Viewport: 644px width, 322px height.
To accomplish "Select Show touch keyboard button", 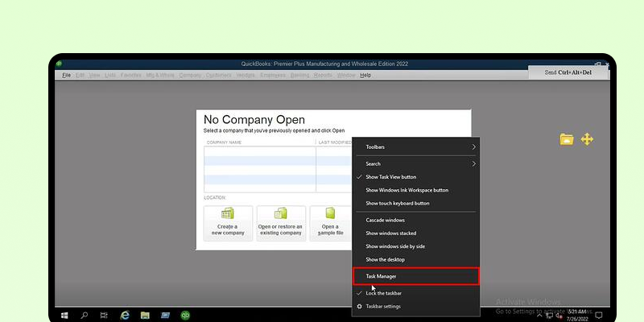I will [415, 204].
